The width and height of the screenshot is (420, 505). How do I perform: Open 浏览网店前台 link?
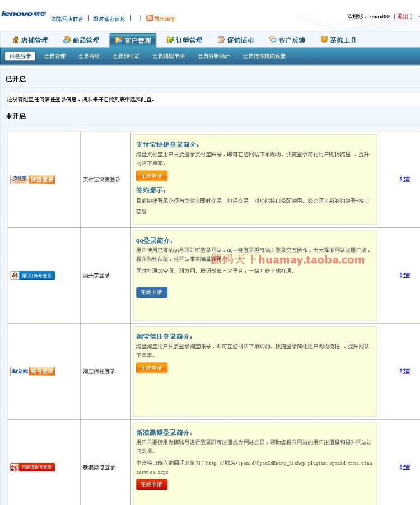[67, 19]
